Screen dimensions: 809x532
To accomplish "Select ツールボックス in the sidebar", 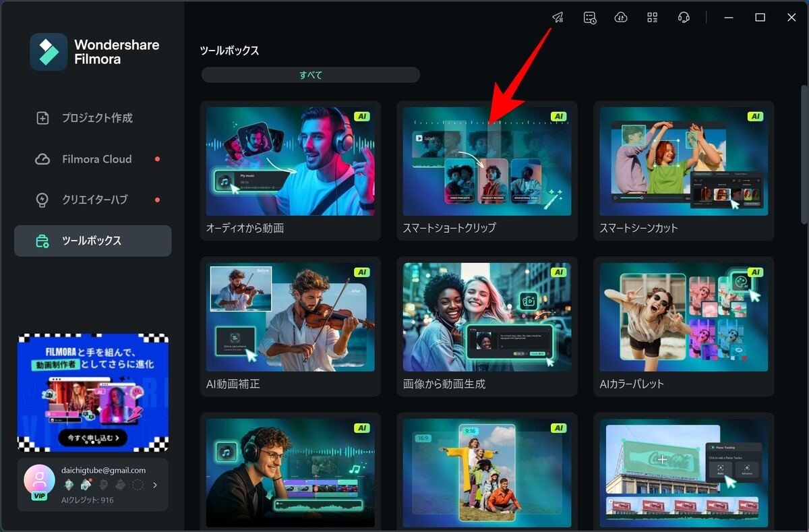I will point(92,241).
